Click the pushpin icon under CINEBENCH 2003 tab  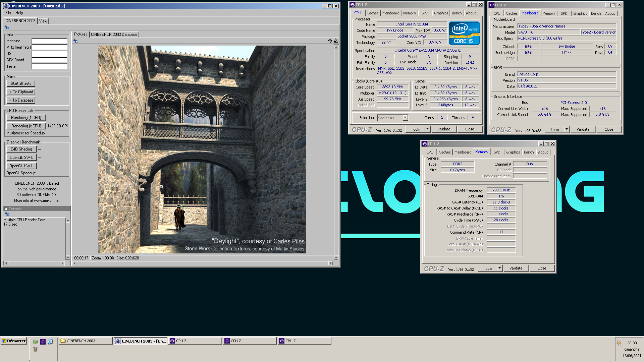point(7,27)
